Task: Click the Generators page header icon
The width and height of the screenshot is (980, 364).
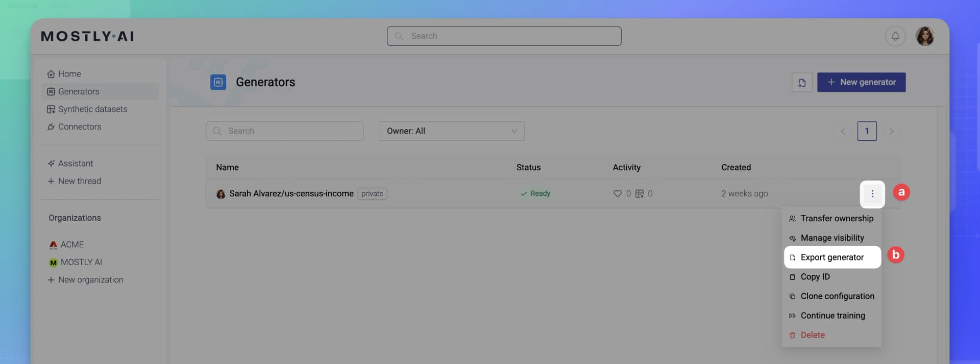Action: 218,82
